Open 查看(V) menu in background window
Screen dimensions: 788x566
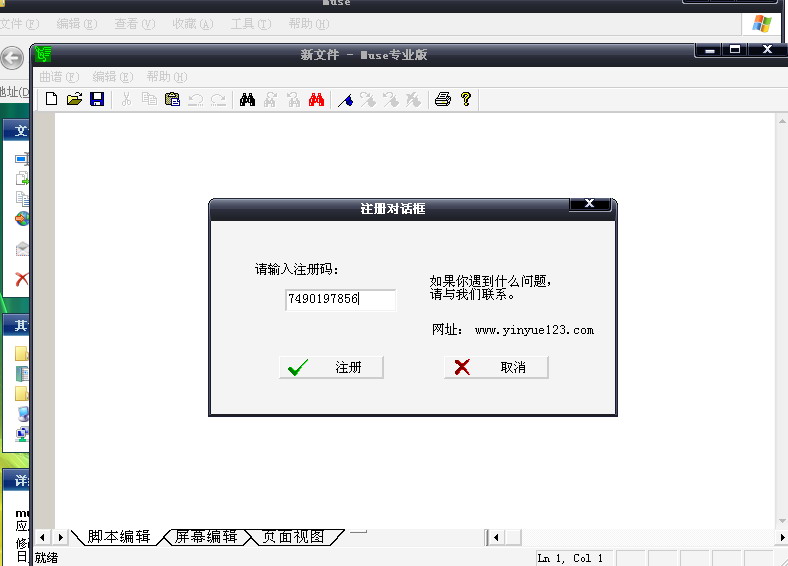point(135,24)
